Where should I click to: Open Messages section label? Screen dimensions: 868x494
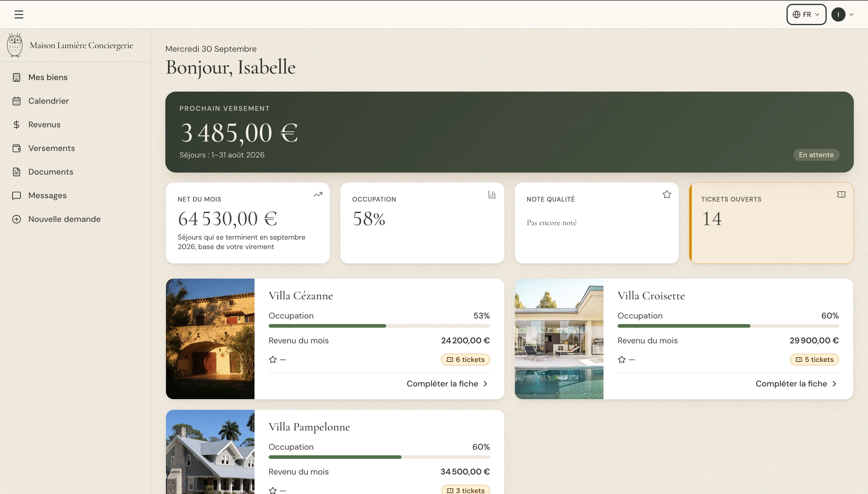point(47,195)
